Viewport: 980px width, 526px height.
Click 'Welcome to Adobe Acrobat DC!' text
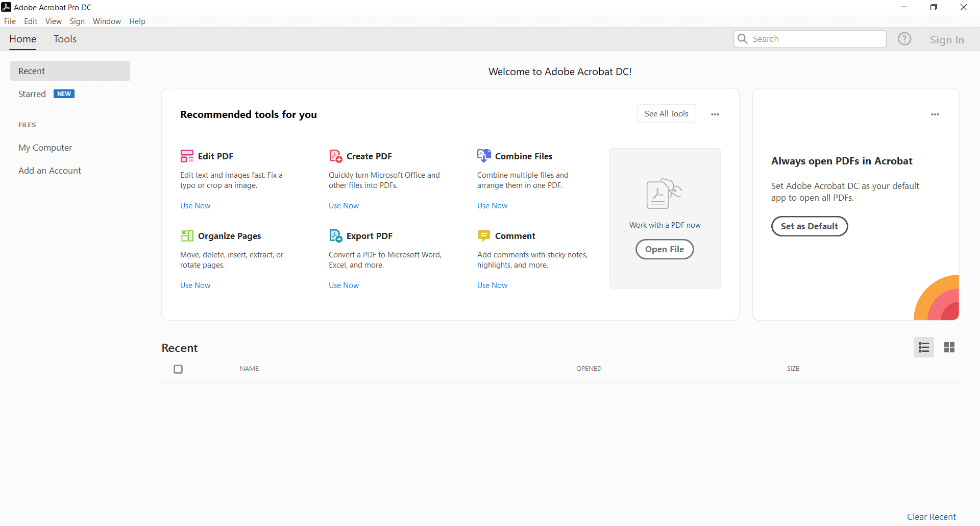(x=560, y=71)
